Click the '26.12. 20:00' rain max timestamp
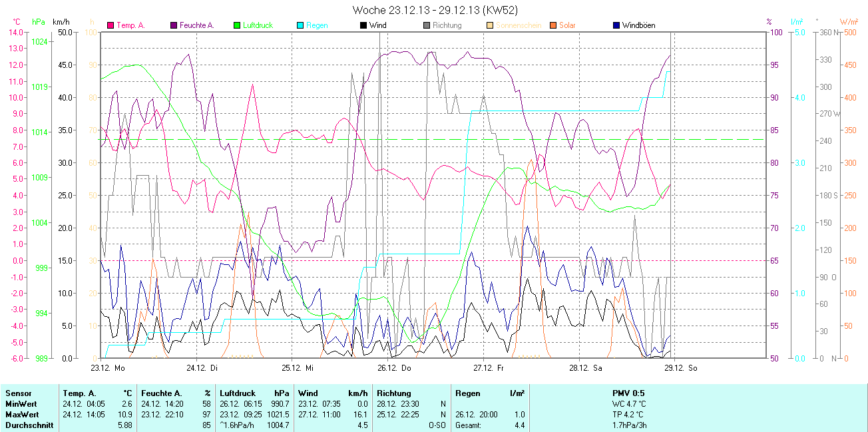868x432 pixels. 477,415
